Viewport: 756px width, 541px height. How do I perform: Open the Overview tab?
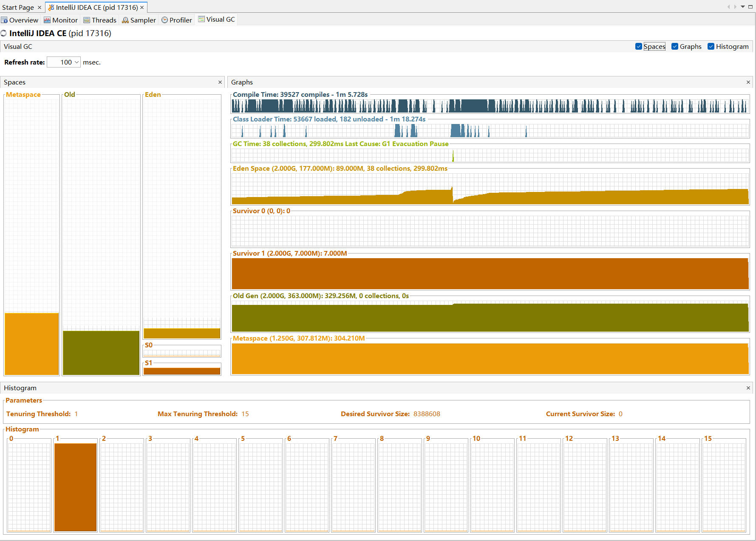coord(20,20)
